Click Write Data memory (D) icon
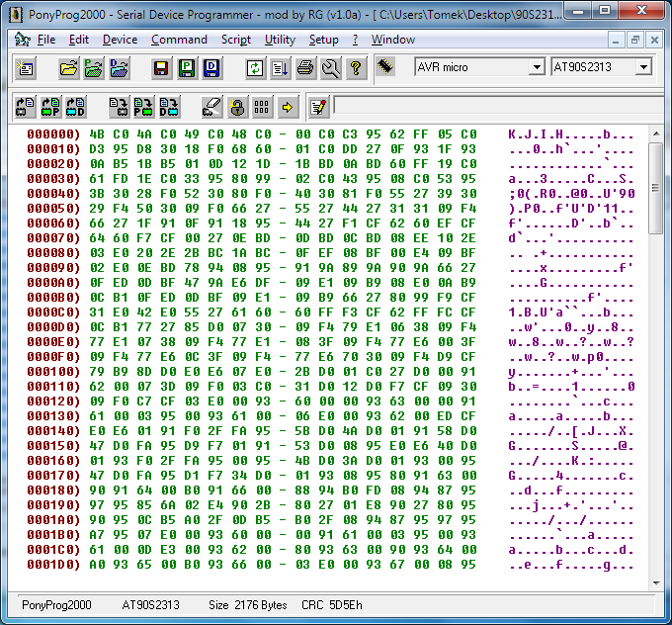 point(168,107)
